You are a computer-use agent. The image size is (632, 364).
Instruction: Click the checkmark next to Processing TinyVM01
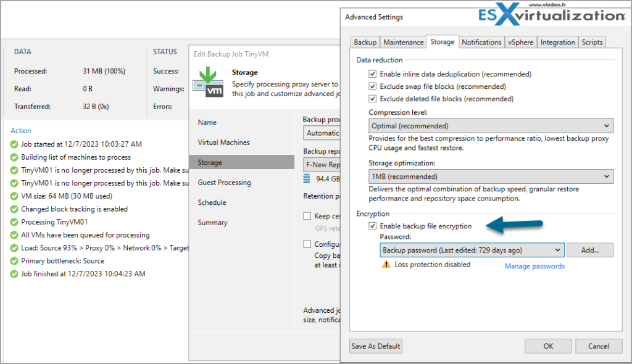click(14, 221)
